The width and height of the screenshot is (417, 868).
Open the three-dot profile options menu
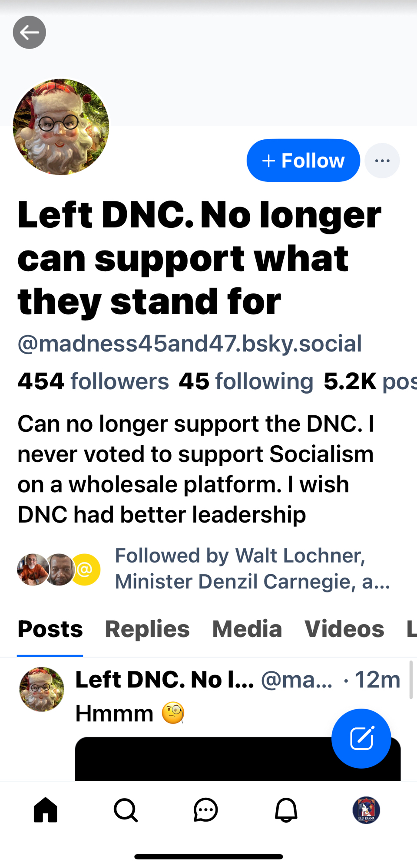[382, 161]
